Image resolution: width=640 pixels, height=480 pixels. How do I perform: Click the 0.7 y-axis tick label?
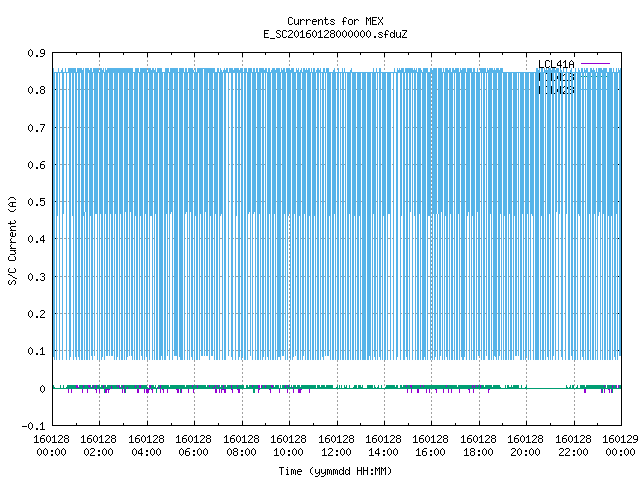36,128
